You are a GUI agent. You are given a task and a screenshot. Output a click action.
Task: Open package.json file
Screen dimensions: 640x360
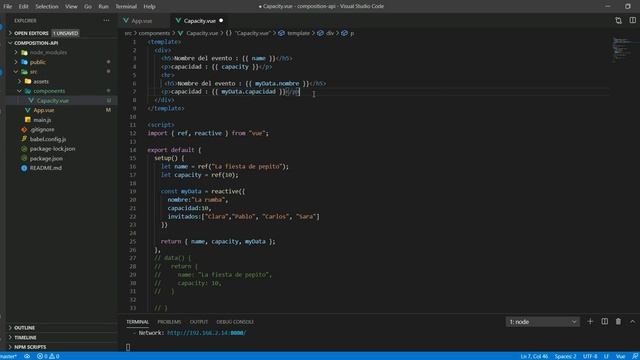click(x=46, y=158)
